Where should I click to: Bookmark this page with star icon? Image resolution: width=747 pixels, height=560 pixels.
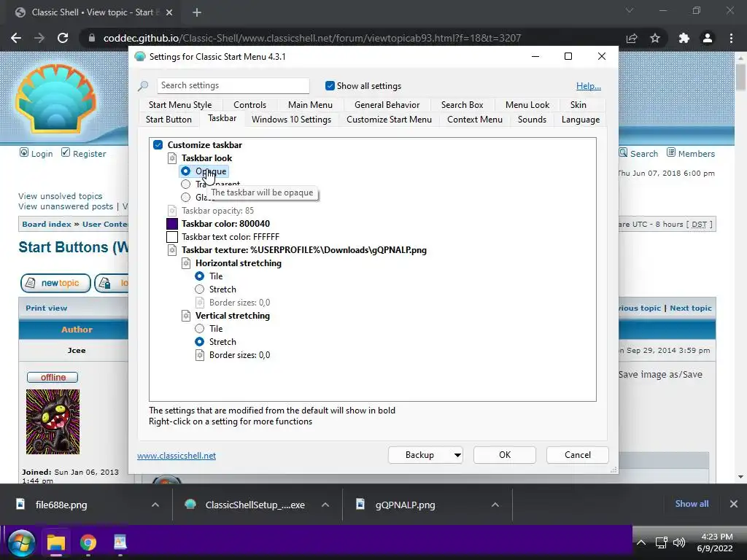pyautogui.click(x=655, y=38)
